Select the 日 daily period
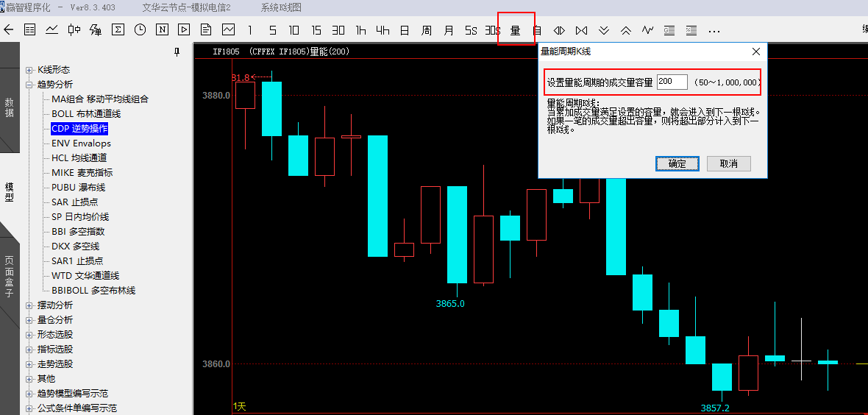This screenshot has height=415, width=868. (x=405, y=30)
